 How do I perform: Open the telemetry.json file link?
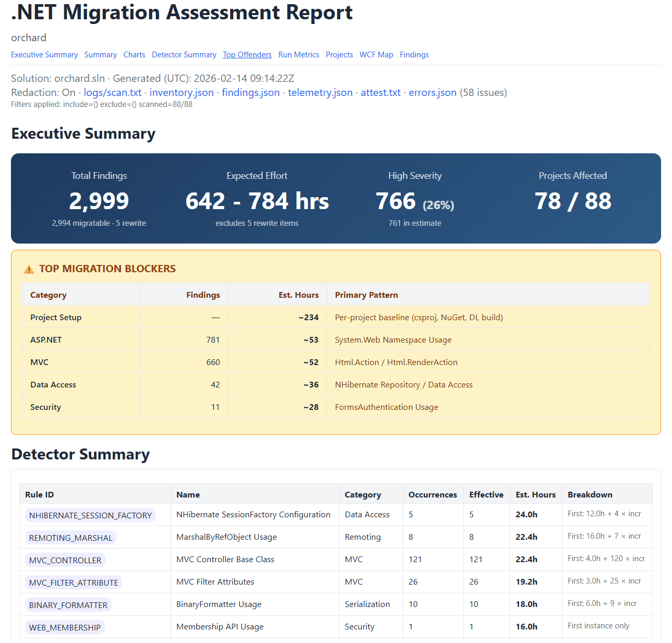(x=320, y=92)
